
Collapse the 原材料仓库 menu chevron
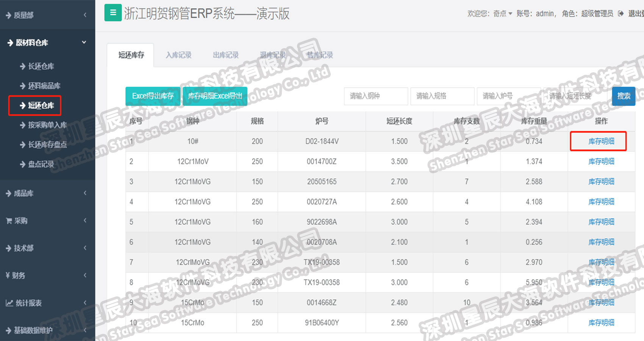coord(84,42)
